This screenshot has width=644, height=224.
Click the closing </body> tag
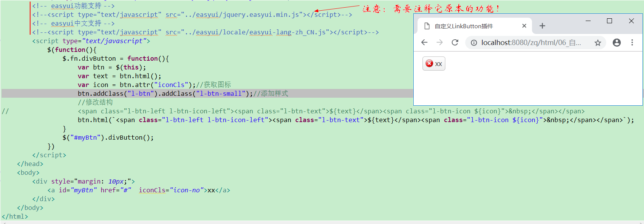[30, 208]
